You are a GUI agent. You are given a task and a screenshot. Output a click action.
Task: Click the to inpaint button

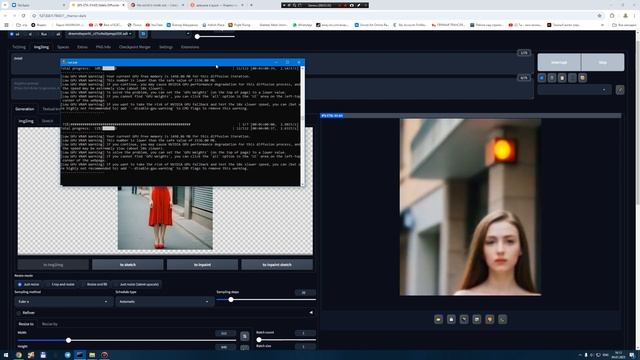[x=202, y=265]
